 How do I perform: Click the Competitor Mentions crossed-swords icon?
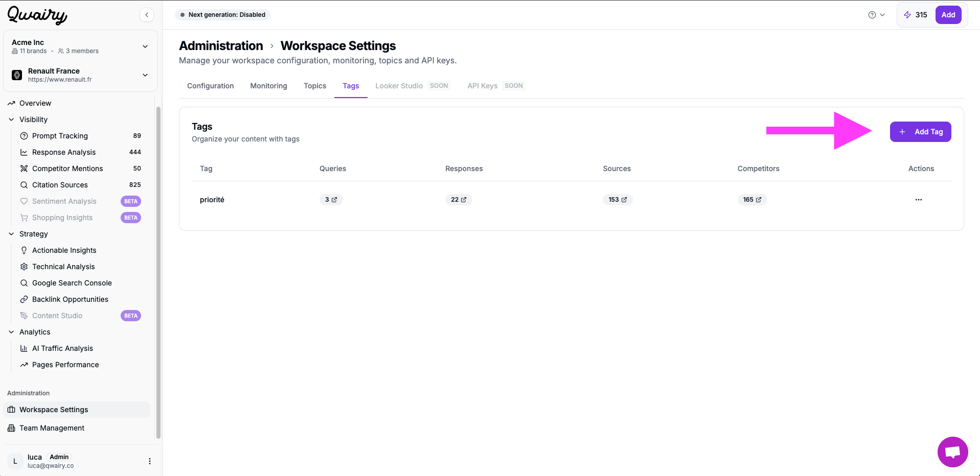(x=24, y=169)
